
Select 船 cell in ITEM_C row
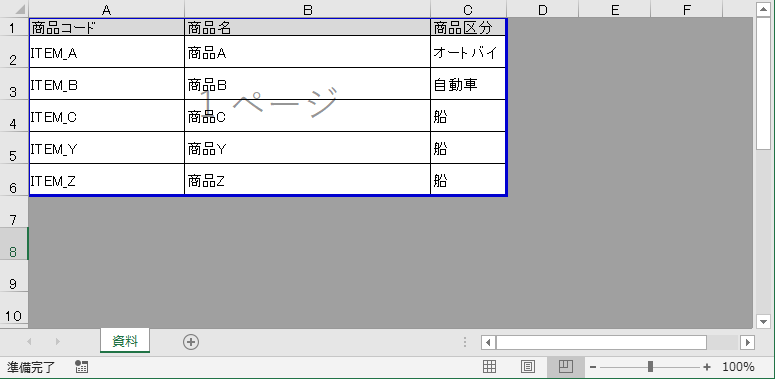468,116
